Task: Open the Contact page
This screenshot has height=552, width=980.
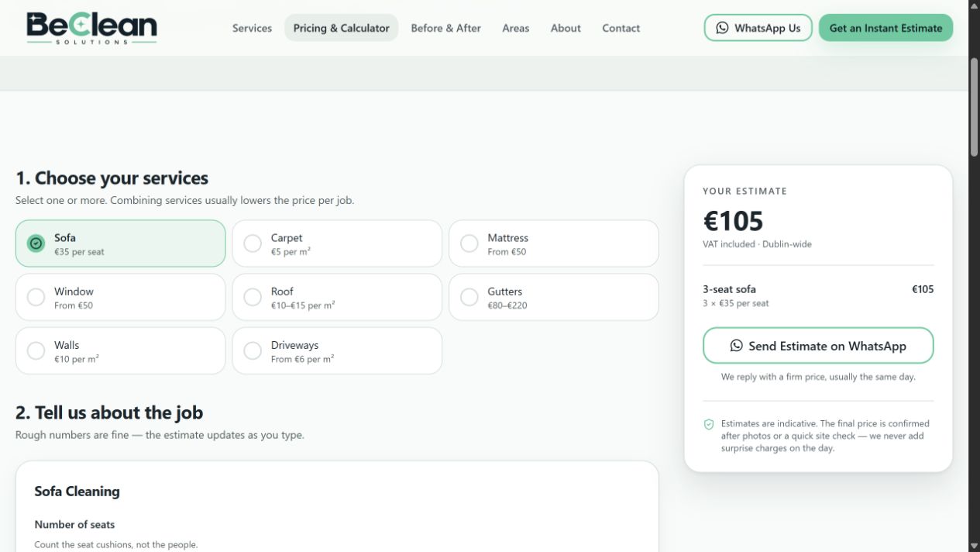Action: pos(621,28)
